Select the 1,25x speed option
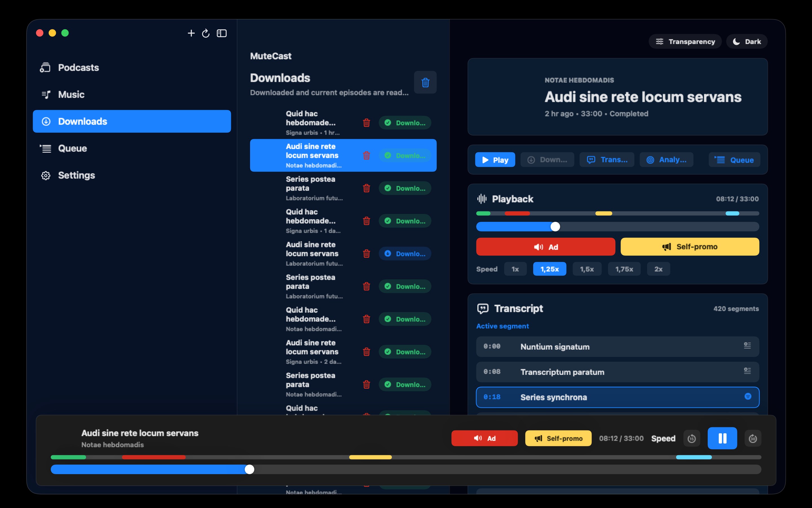812x508 pixels. [549, 269]
